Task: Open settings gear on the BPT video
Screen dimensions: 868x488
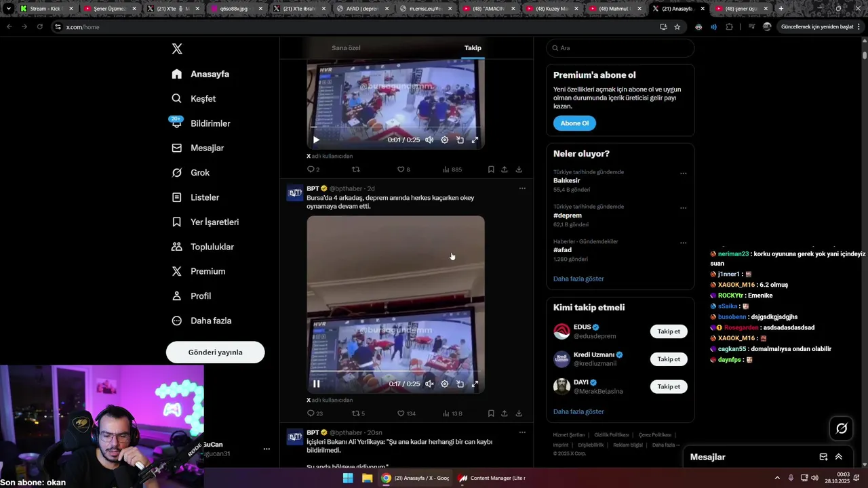Action: point(445,384)
